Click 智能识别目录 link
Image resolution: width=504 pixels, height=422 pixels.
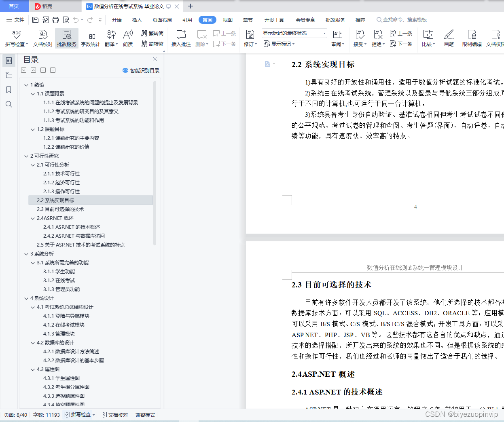[x=141, y=70]
